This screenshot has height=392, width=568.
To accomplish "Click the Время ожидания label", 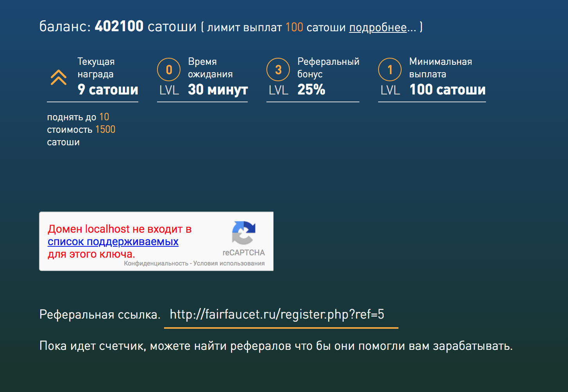I will click(x=210, y=68).
